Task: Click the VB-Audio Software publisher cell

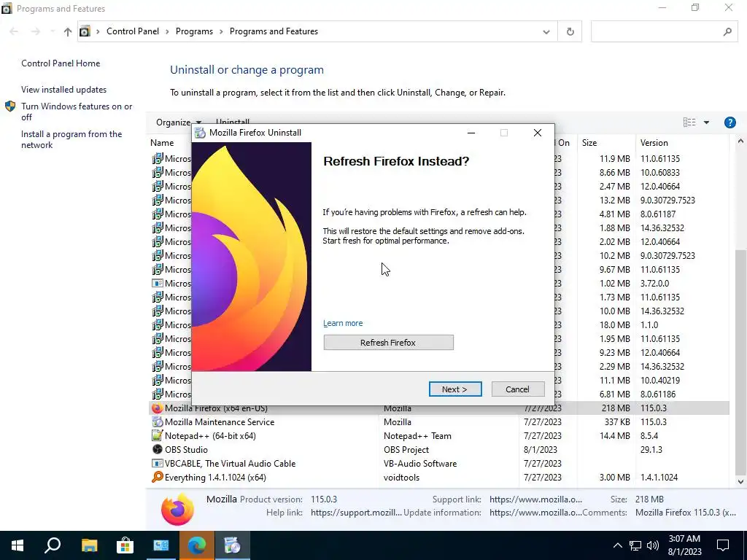Action: tap(420, 463)
